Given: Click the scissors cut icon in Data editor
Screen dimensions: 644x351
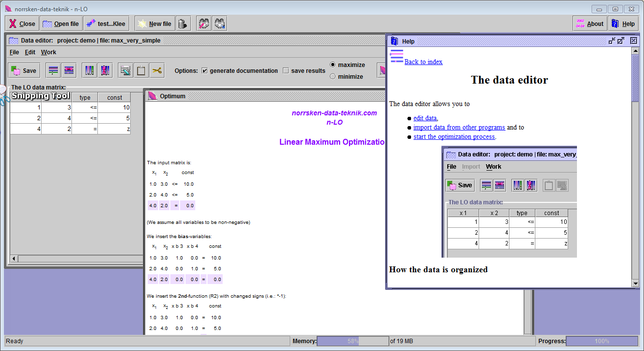Looking at the screenshot, I should (157, 70).
